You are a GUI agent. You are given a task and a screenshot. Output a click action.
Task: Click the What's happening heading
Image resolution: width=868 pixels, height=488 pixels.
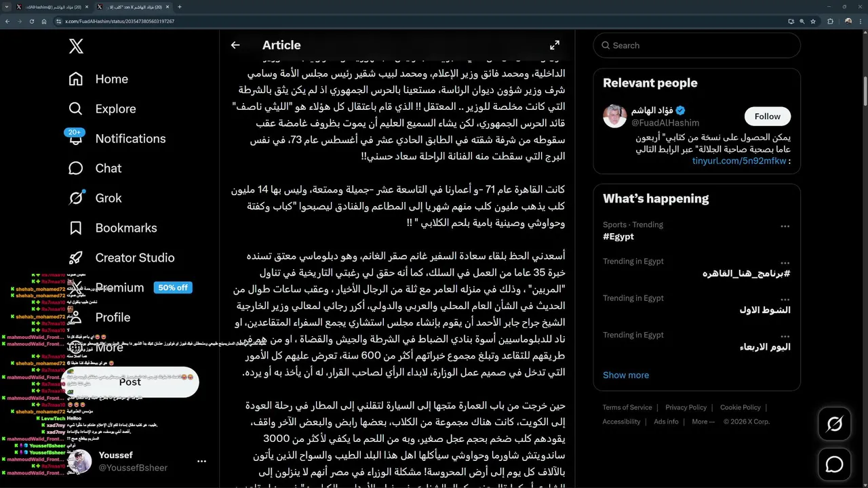(656, 199)
